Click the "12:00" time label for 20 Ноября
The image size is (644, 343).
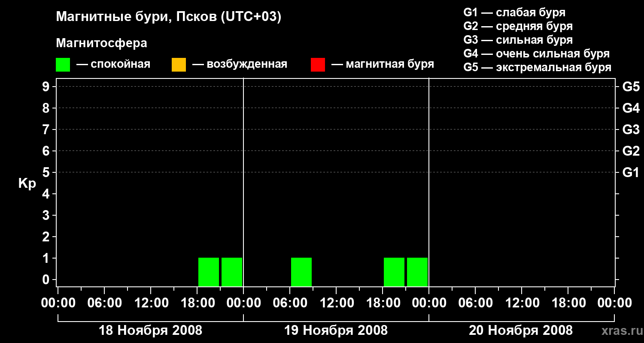coord(522,303)
